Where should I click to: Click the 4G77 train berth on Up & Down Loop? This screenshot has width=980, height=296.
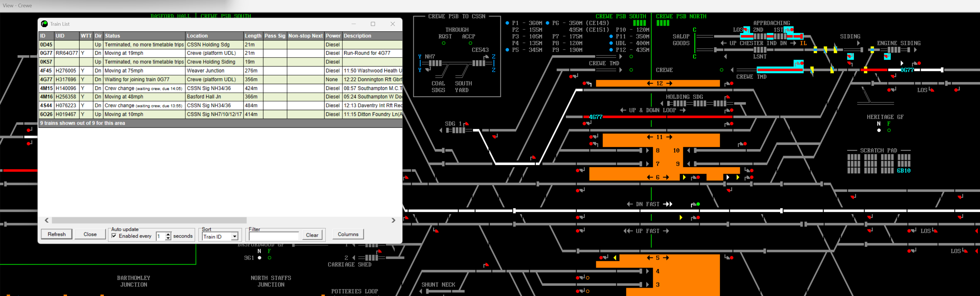click(595, 117)
